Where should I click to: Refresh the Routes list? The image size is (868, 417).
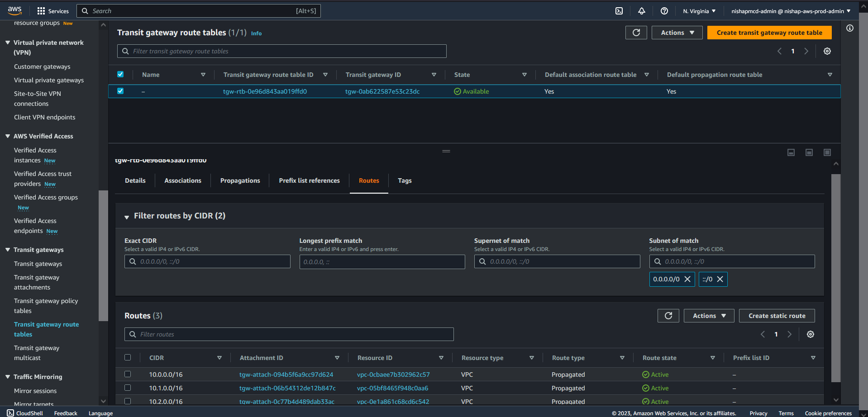click(668, 316)
